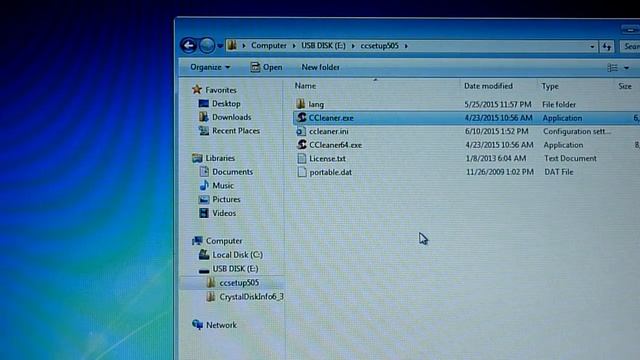Open address bar history dropdown
The height and width of the screenshot is (360, 640).
point(592,47)
